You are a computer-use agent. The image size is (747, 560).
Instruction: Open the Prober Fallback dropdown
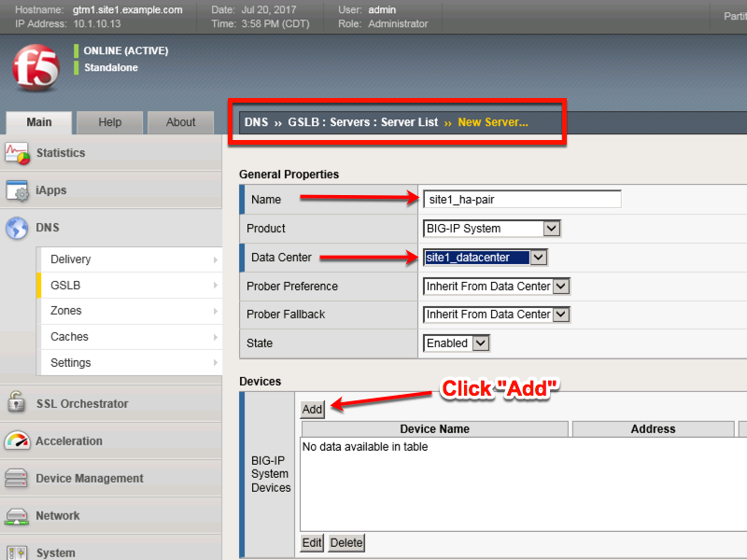pos(497,315)
